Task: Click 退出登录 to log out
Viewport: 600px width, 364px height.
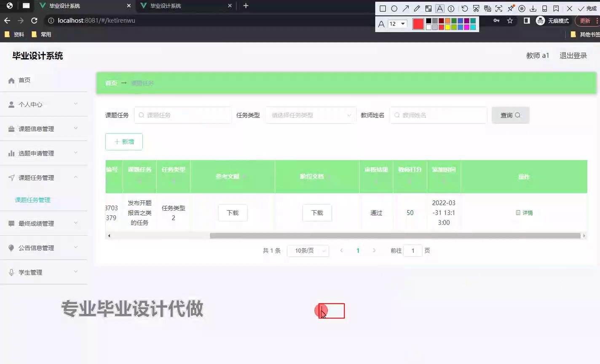Action: tap(573, 56)
